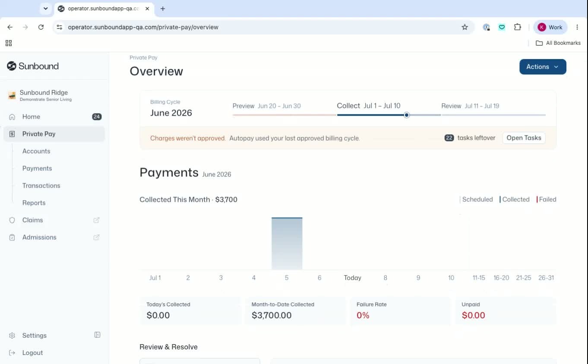
Task: Open Payments in the sidebar
Action: [37, 168]
